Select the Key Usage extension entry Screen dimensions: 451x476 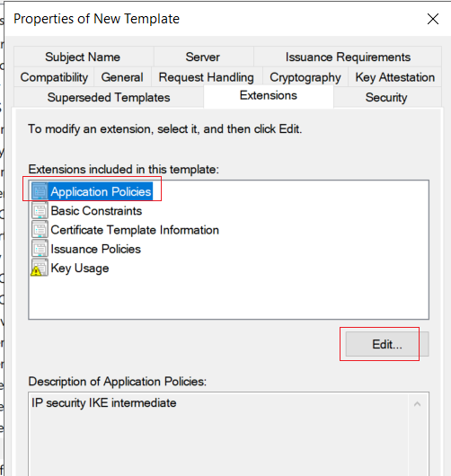80,268
